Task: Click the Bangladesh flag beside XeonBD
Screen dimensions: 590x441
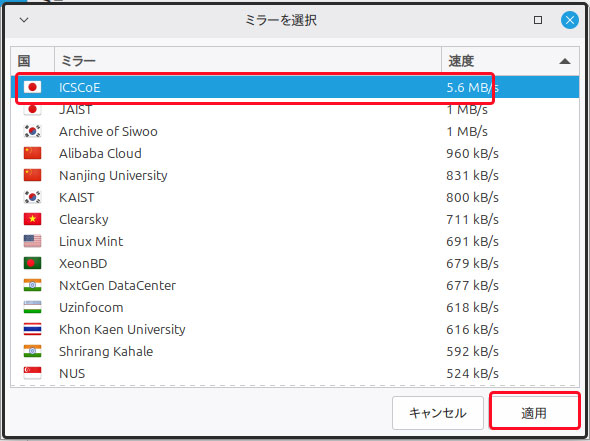Action: coord(32,263)
